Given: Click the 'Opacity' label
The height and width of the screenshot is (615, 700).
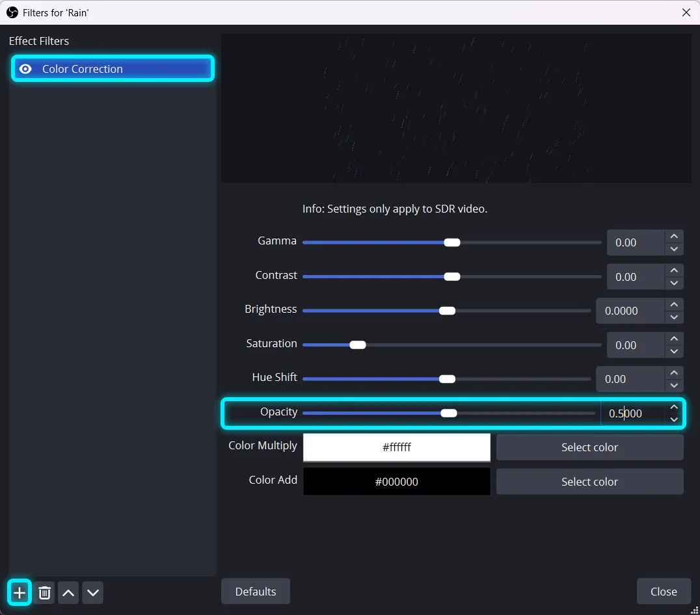Looking at the screenshot, I should (x=278, y=412).
